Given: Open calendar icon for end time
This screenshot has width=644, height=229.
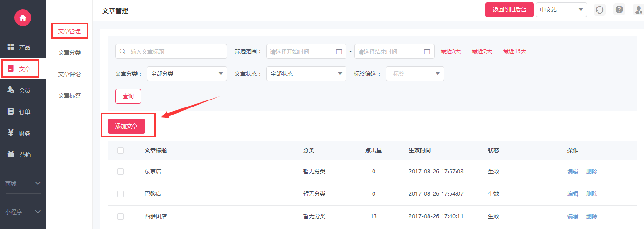Looking at the screenshot, I should (x=427, y=51).
